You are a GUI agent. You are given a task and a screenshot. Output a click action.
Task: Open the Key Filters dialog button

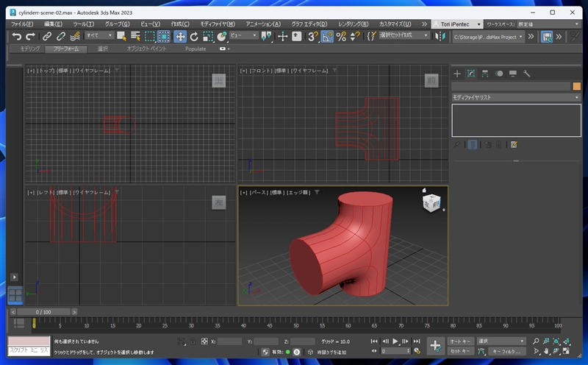tap(506, 352)
